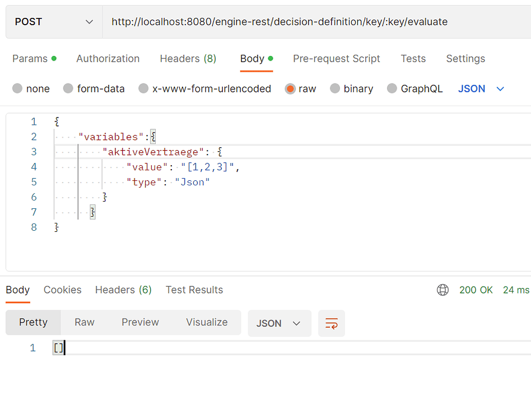531x420 pixels.
Task: Click the wrap lines icon in response
Action: tap(332, 323)
